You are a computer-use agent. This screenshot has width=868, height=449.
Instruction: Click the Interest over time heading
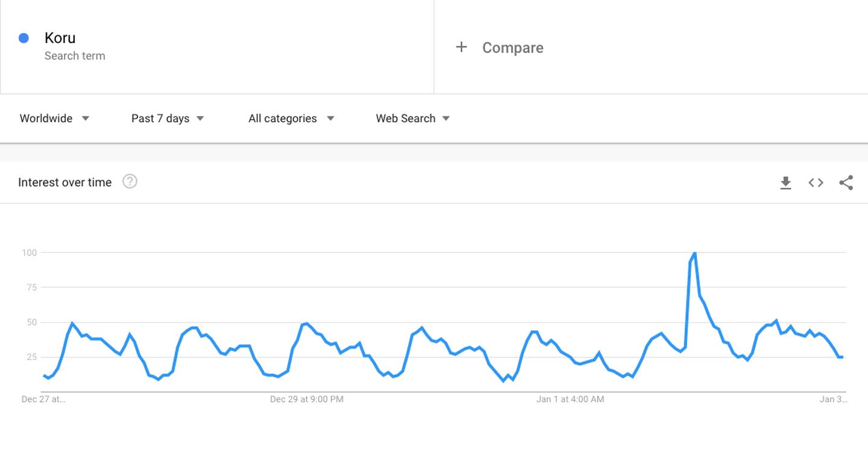pyautogui.click(x=65, y=183)
